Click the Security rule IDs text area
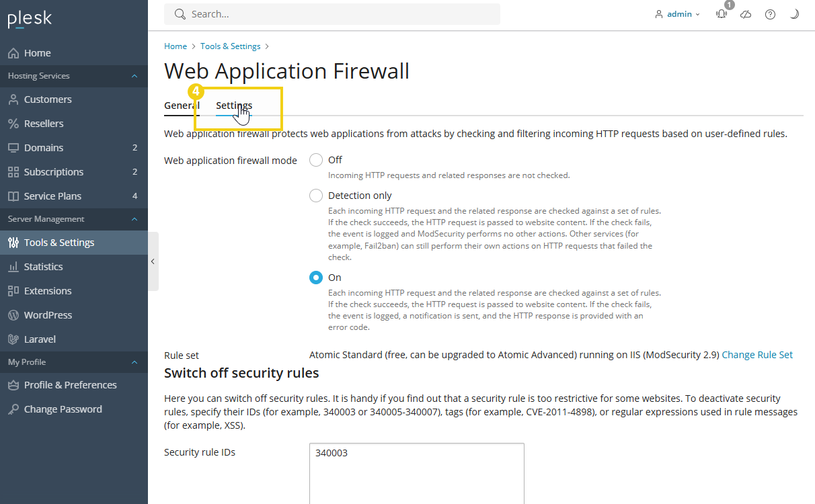Image resolution: width=815 pixels, height=504 pixels. pyautogui.click(x=417, y=473)
